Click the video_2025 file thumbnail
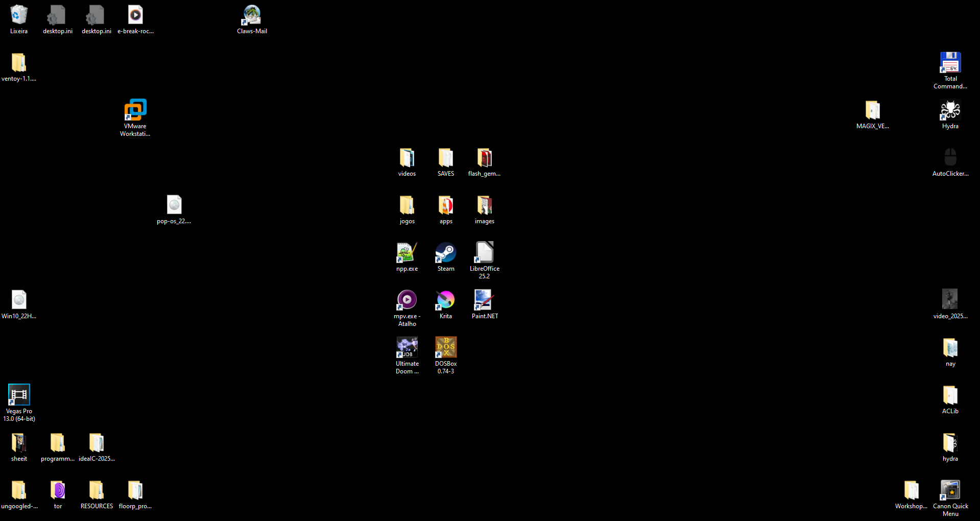The height and width of the screenshot is (521, 980). tap(950, 300)
